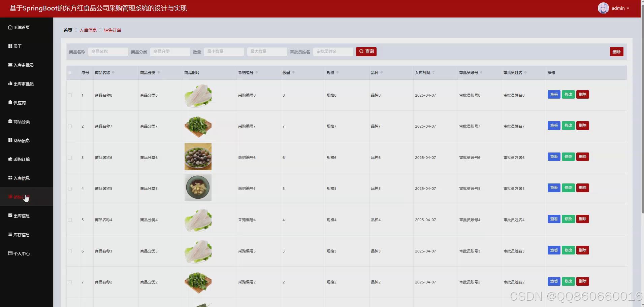Check the row 商品名称8 checkbox
The width and height of the screenshot is (644, 307).
click(70, 95)
